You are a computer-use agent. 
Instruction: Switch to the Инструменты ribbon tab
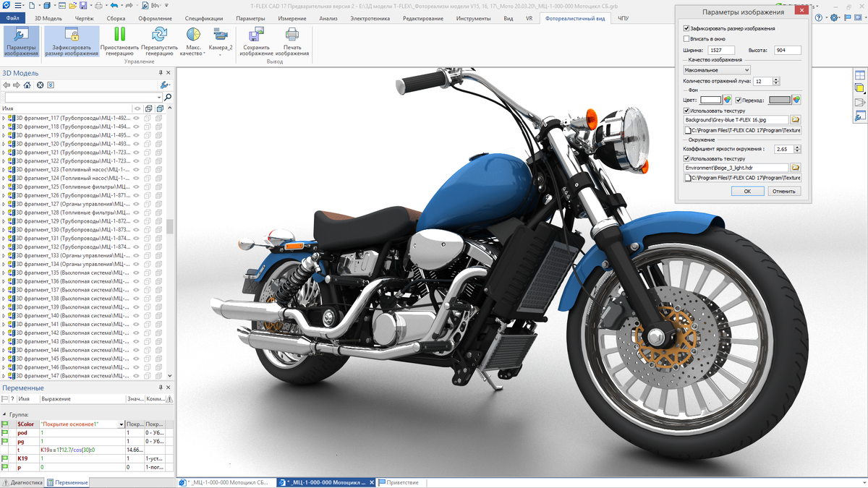[473, 18]
